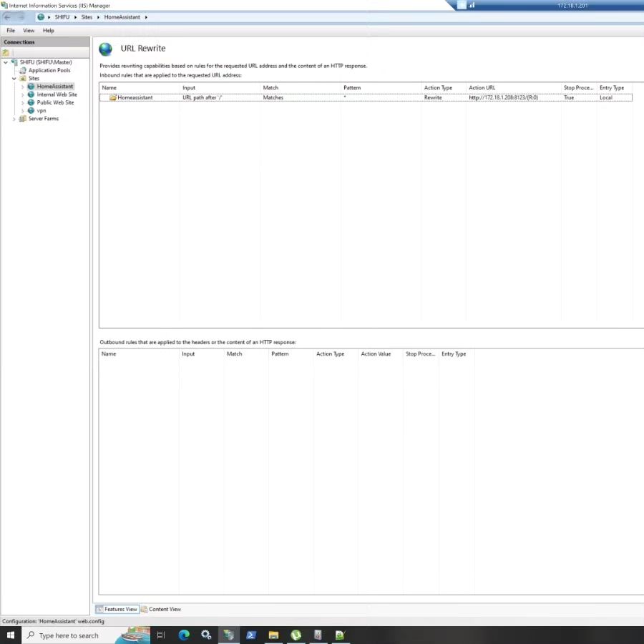Image resolution: width=644 pixels, height=644 pixels.
Task: Open the Help menu
Action: (49, 30)
